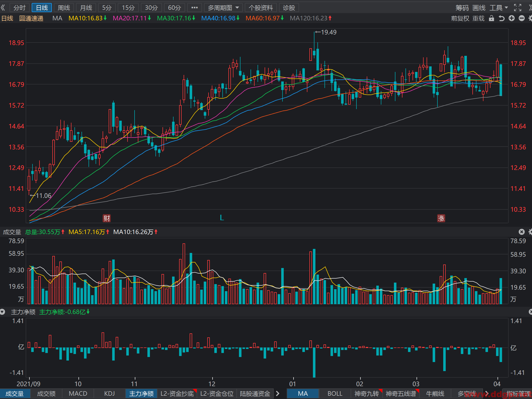Viewport: 532px width, 399px height.
Task: Click 成交量 panel title
Action: point(12,232)
